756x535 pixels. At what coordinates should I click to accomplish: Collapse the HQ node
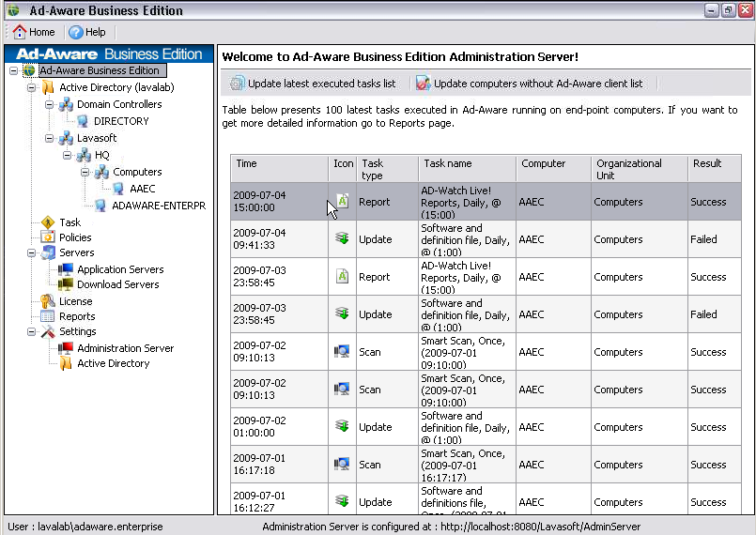pos(67,155)
